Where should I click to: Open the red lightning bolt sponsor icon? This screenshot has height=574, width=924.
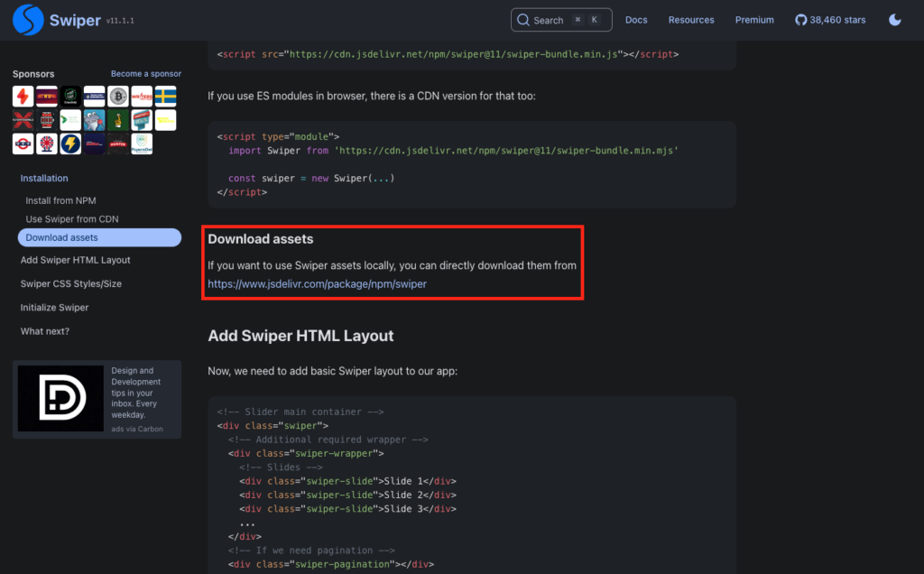point(23,96)
